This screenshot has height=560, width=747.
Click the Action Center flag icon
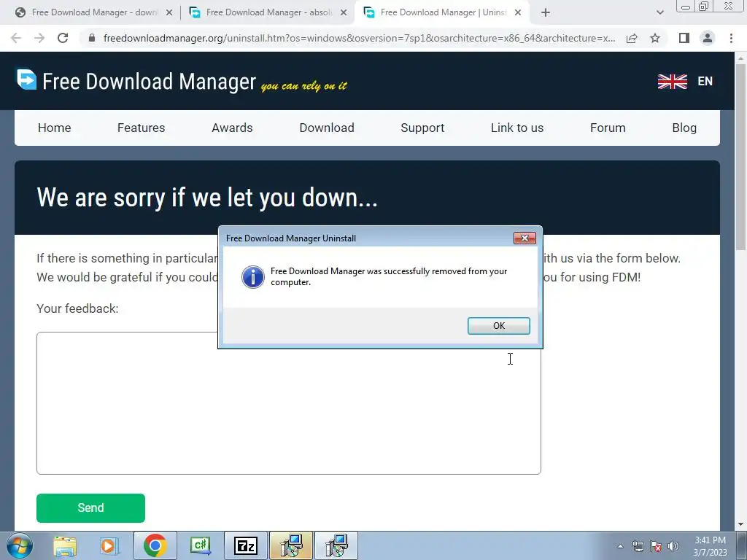click(x=656, y=546)
